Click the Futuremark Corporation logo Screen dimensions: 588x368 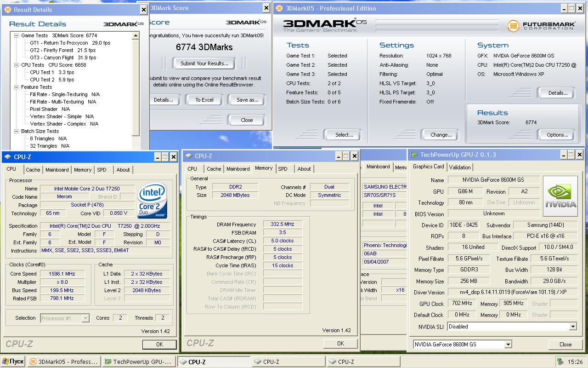point(541,26)
